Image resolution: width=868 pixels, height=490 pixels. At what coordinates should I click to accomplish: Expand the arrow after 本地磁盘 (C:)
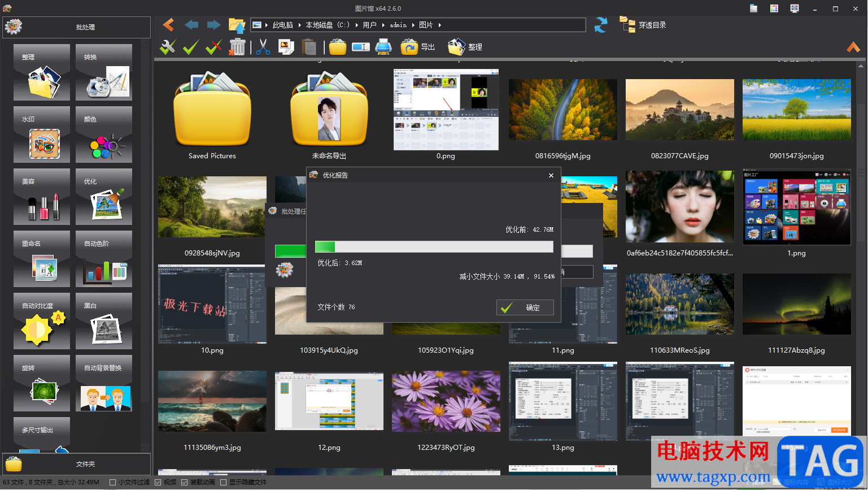click(356, 25)
